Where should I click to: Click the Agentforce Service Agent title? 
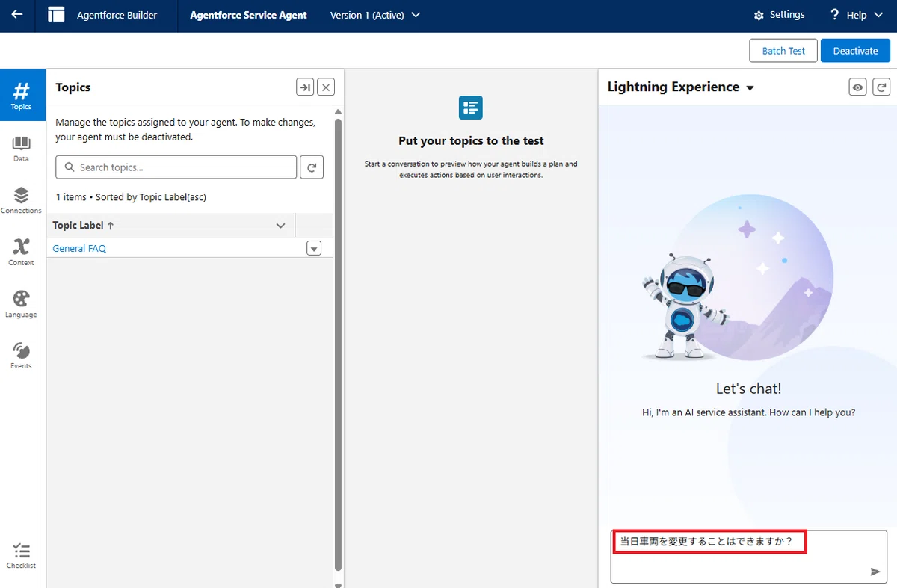pyautogui.click(x=248, y=15)
